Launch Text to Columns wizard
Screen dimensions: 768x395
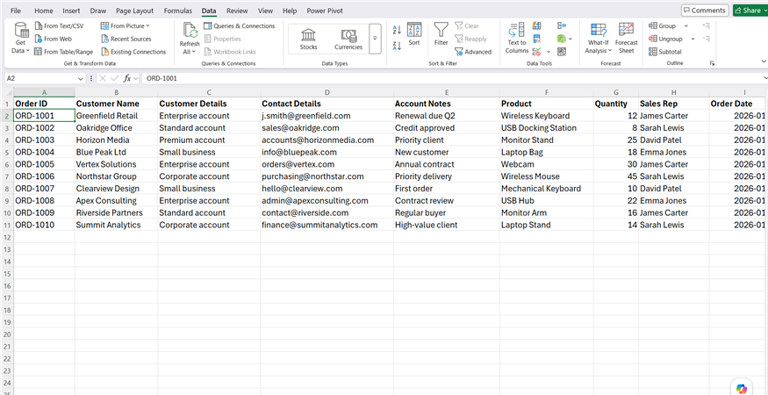517,38
